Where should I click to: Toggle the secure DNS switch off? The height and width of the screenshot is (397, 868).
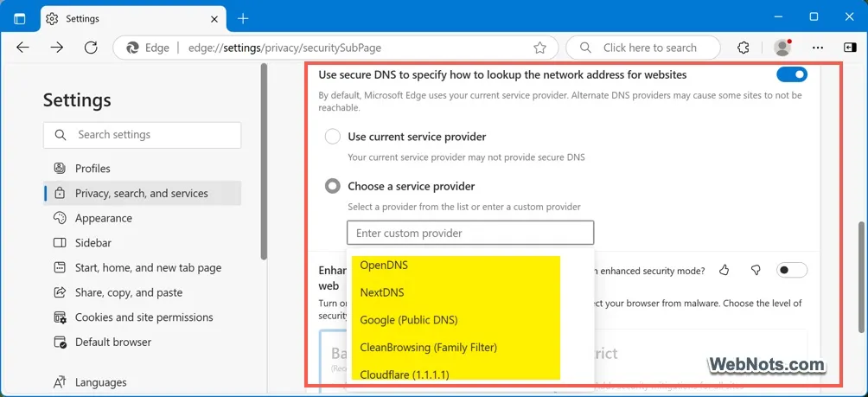[x=791, y=75]
